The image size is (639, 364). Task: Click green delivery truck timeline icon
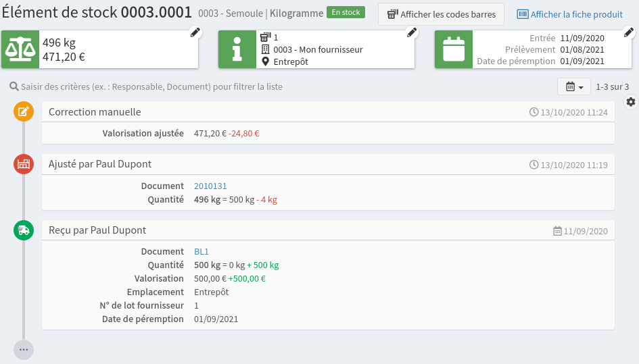(x=24, y=230)
